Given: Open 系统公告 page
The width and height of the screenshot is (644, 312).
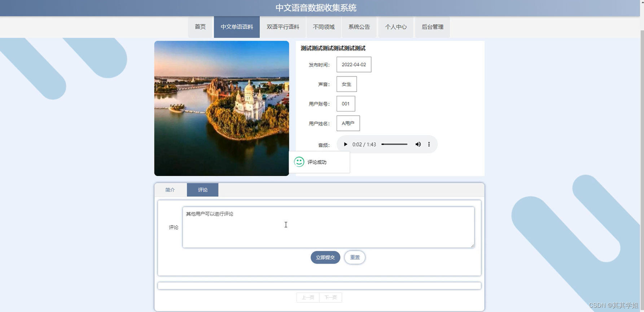Looking at the screenshot, I should (x=359, y=27).
